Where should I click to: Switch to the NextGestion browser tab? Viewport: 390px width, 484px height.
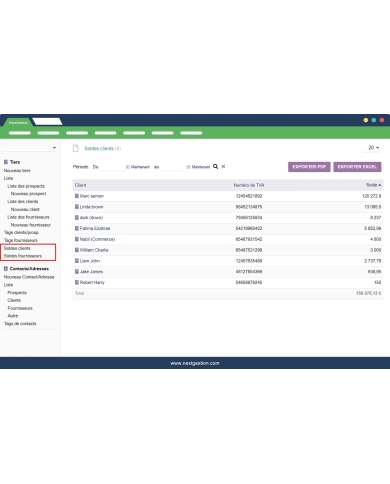point(18,122)
